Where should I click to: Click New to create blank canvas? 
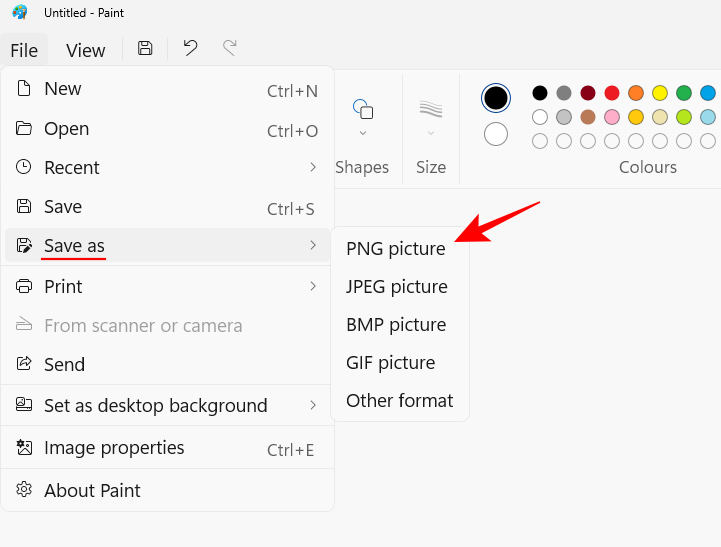(63, 89)
